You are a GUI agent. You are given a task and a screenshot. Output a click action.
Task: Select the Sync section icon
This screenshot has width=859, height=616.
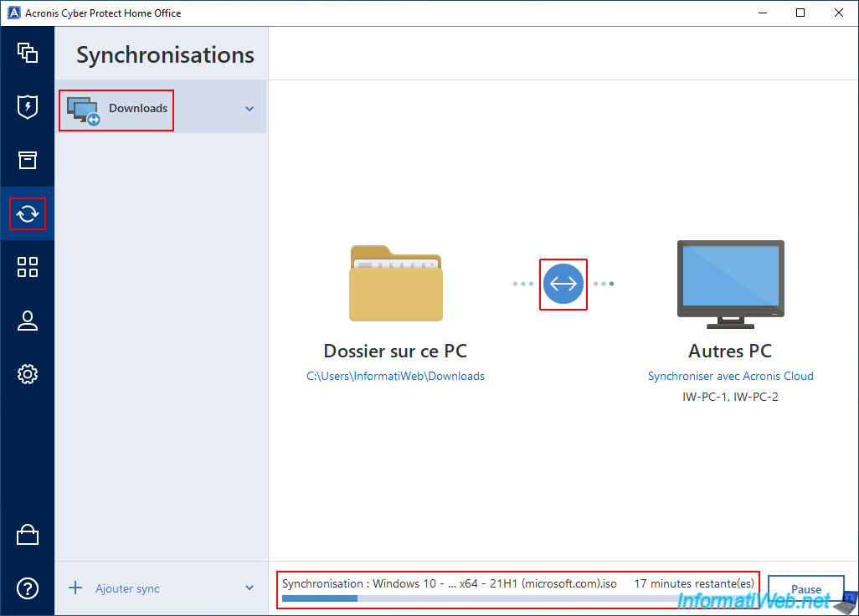[x=28, y=214]
